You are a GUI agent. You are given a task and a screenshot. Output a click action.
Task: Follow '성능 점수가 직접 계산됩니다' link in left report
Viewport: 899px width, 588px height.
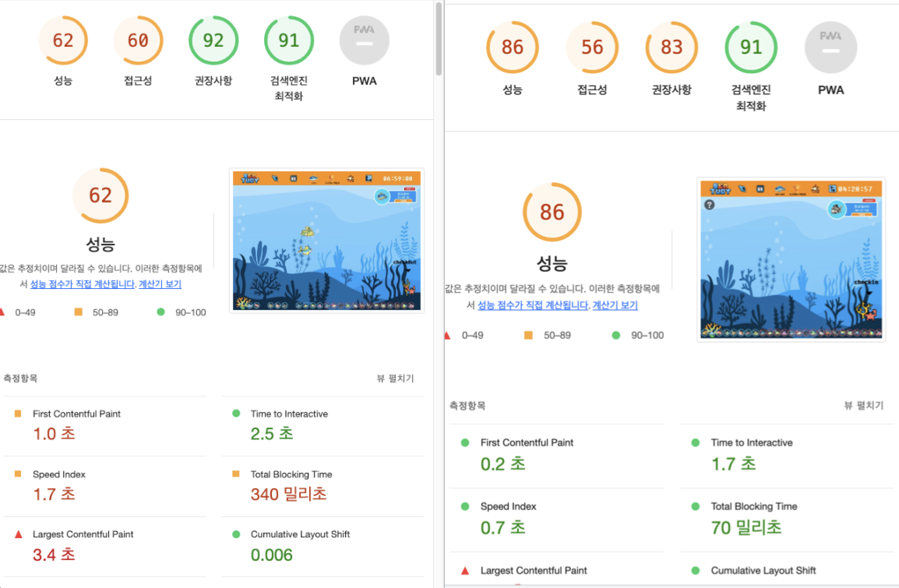click(82, 284)
